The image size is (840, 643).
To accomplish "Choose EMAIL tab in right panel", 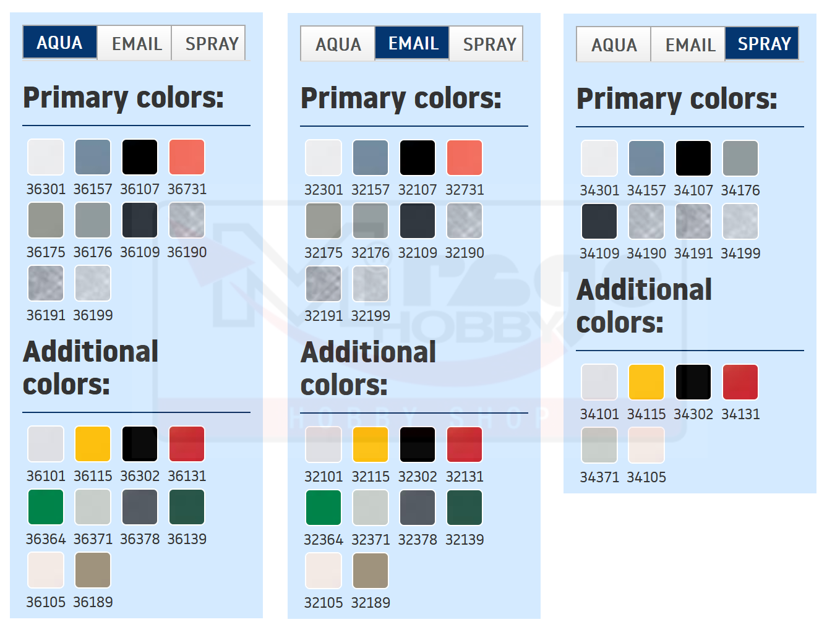I will pyautogui.click(x=690, y=45).
